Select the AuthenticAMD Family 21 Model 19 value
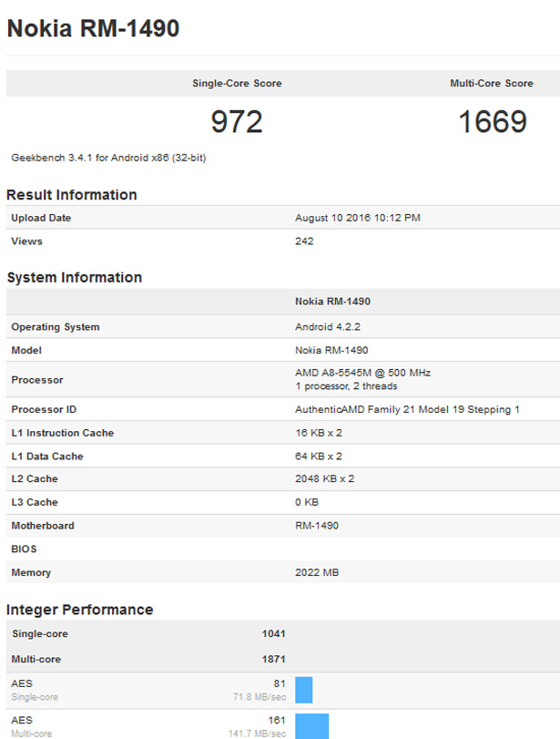This screenshot has height=739, width=560. tap(407, 409)
